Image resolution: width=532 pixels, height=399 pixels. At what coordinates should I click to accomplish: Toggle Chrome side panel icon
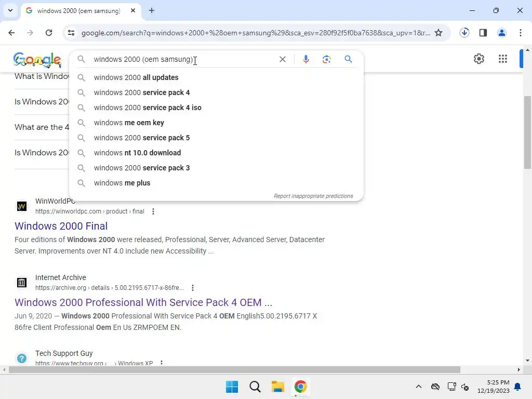483,33
